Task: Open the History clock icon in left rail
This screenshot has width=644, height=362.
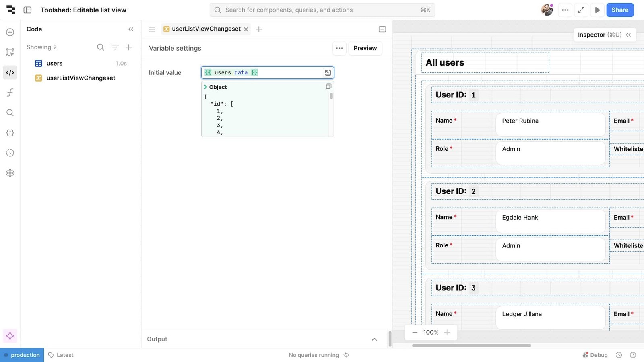Action: [x=10, y=153]
